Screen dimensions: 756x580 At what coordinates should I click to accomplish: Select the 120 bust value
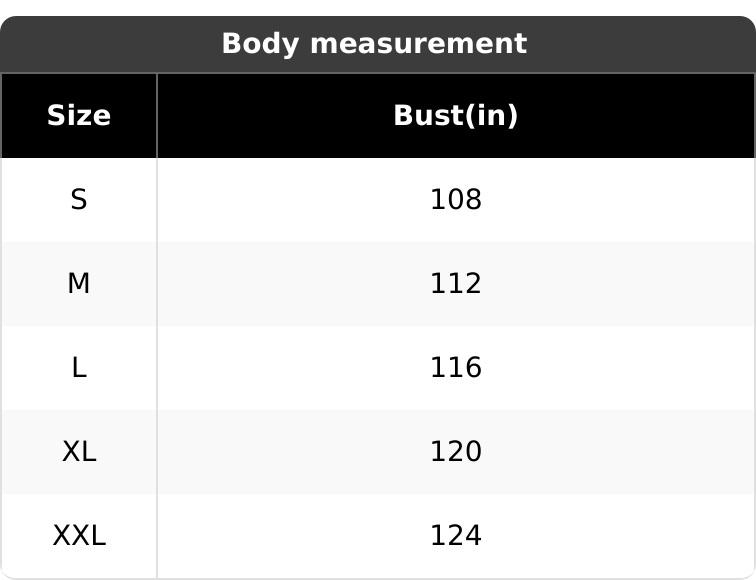pos(455,452)
